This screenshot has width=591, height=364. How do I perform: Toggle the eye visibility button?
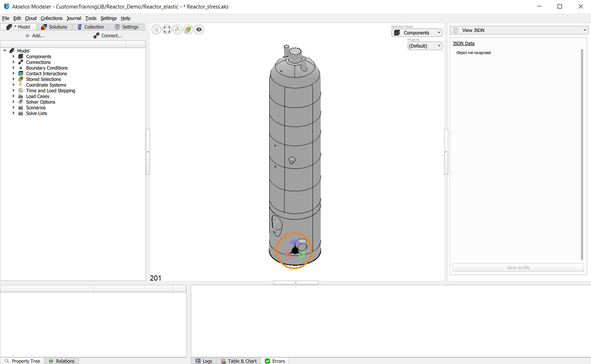(x=199, y=30)
